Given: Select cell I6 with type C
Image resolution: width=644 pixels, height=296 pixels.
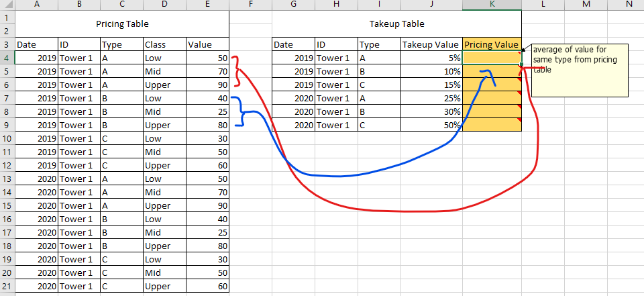Looking at the screenshot, I should tap(379, 85).
